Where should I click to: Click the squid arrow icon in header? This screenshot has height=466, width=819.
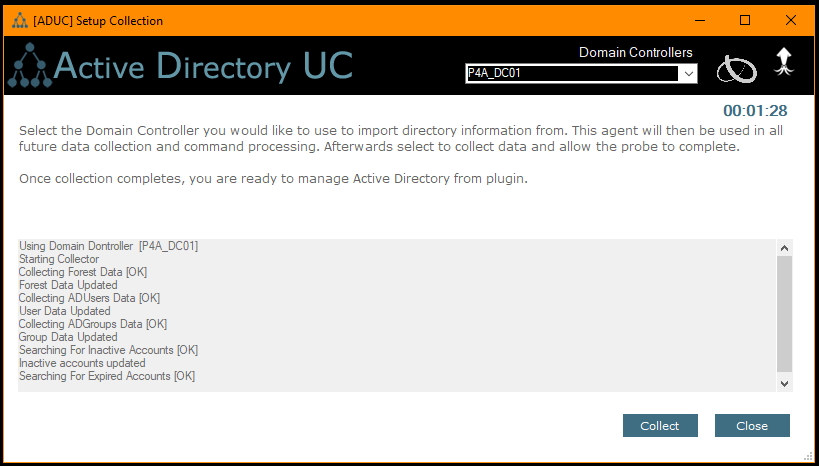(785, 62)
